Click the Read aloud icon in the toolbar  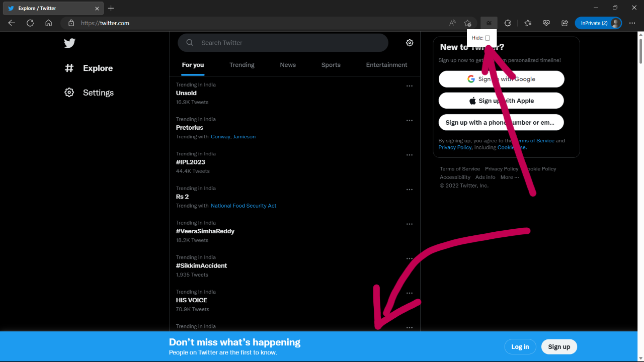click(x=452, y=23)
